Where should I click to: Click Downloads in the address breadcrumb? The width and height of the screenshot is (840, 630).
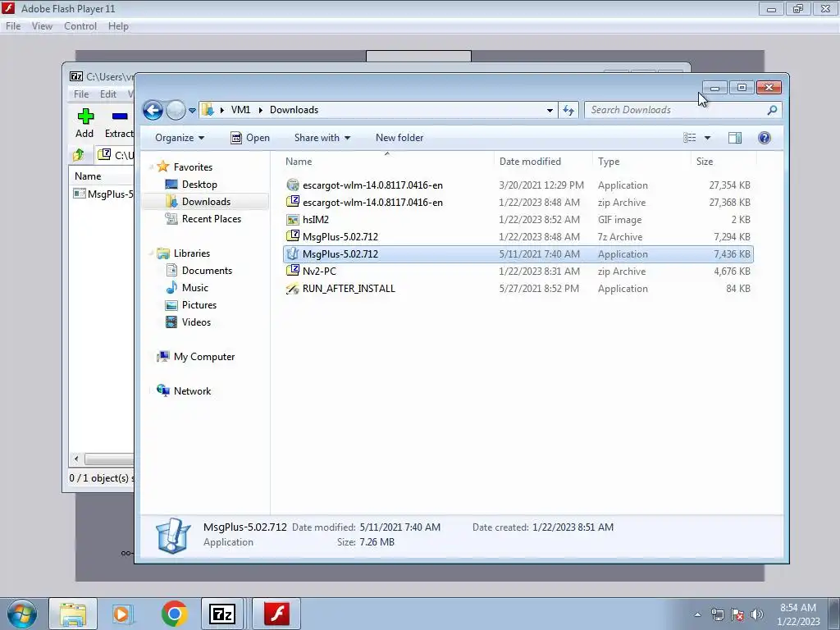294,110
